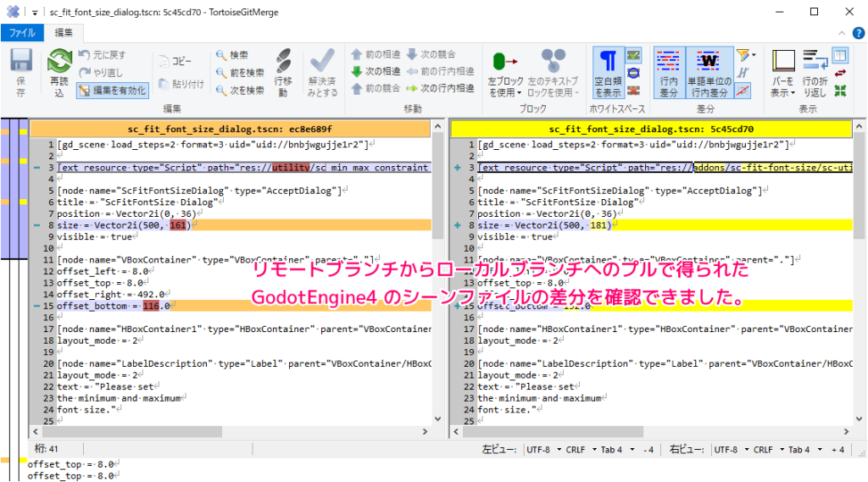868x482 pixels.
Task: Click 'title = ScFitFontSize Dialog' line in left pane
Action: point(138,202)
